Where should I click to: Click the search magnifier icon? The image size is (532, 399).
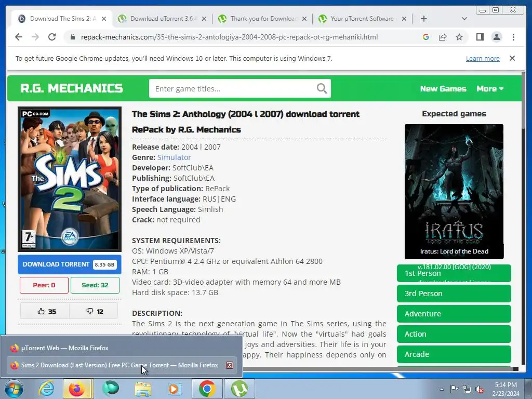point(322,88)
